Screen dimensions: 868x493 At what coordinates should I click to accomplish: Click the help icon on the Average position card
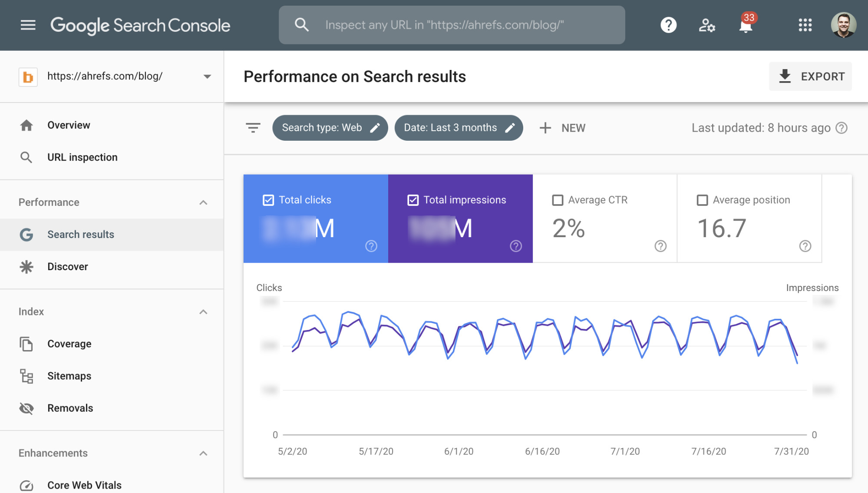tap(805, 246)
